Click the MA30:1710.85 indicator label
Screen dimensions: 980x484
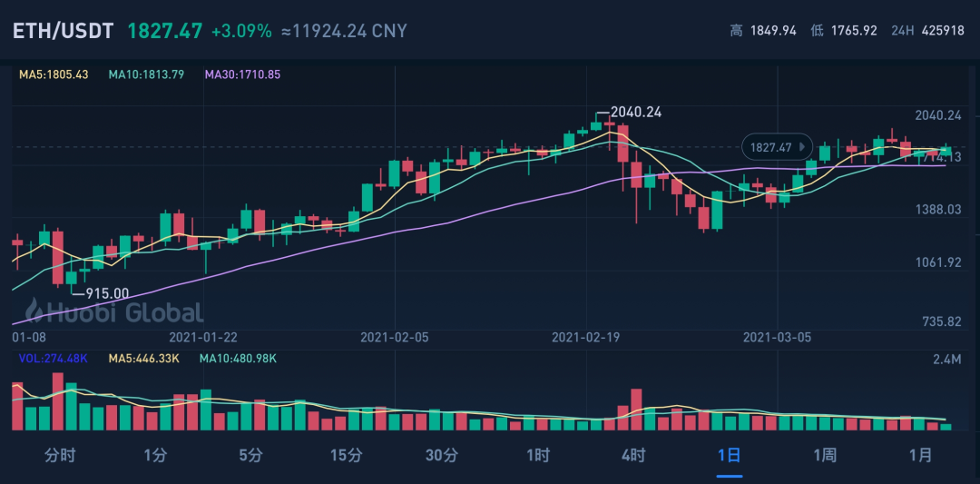click(242, 74)
